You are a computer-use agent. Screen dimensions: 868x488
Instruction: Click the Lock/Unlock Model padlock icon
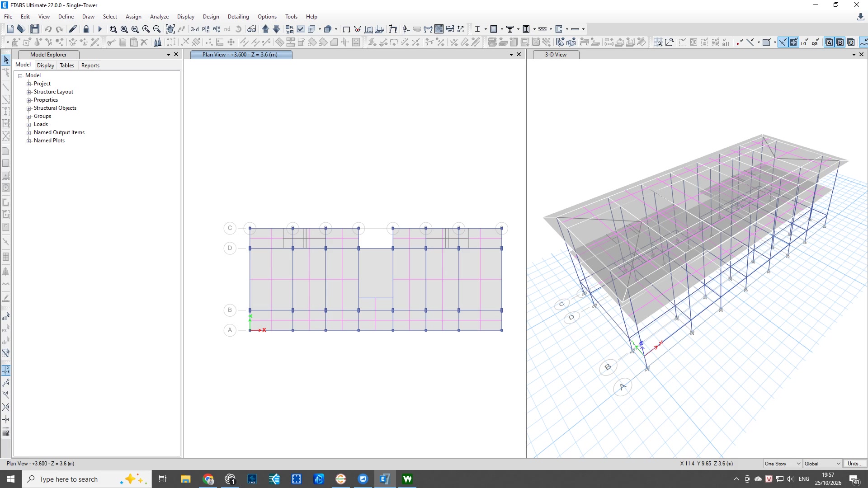click(x=86, y=29)
